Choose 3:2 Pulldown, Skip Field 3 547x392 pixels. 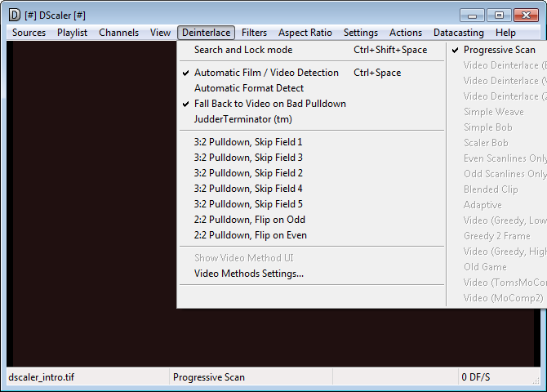(312, 158)
